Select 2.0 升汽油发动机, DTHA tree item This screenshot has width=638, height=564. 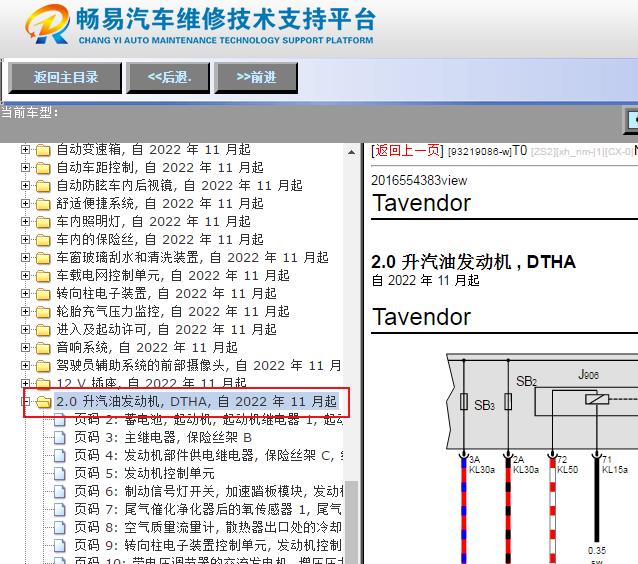point(197,402)
